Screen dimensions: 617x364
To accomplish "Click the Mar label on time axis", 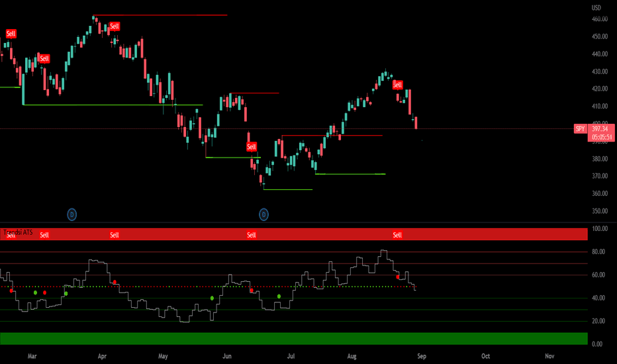I will (32, 356).
